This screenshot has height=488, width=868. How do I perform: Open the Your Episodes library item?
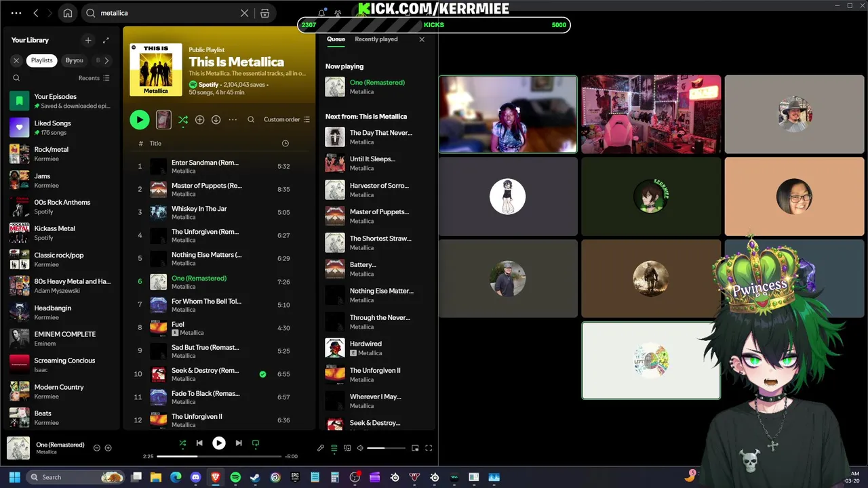click(x=61, y=101)
